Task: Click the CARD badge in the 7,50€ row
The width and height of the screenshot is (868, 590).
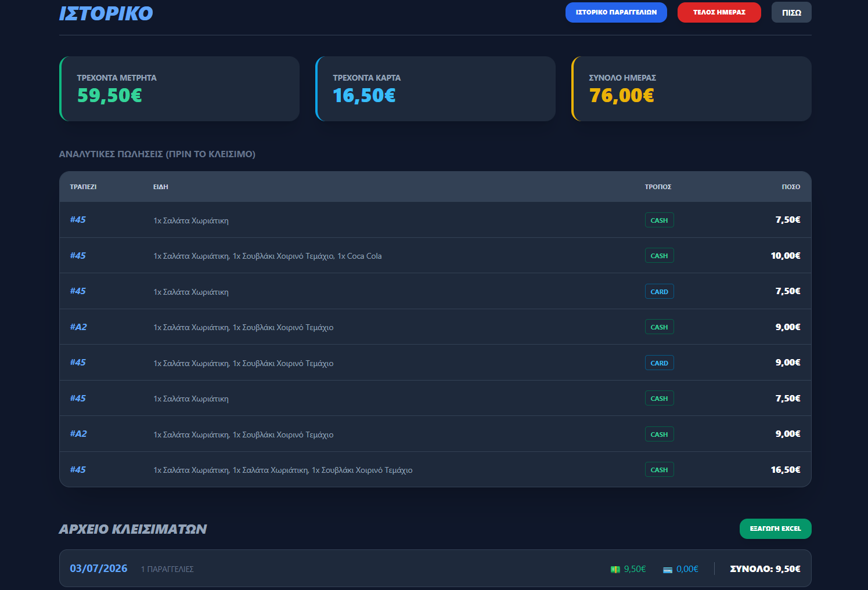Action: click(659, 291)
